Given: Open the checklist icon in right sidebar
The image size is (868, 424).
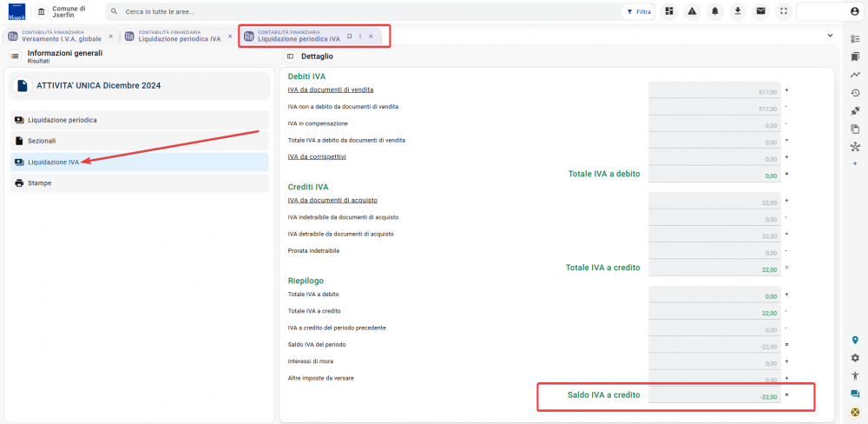Looking at the screenshot, I should (855, 39).
